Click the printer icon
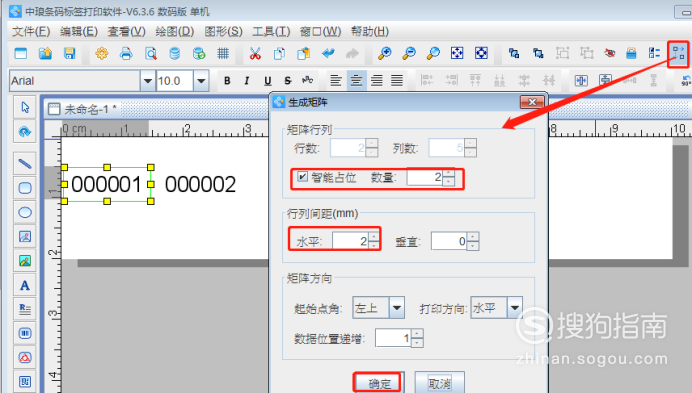This screenshot has width=692, height=393. click(126, 53)
